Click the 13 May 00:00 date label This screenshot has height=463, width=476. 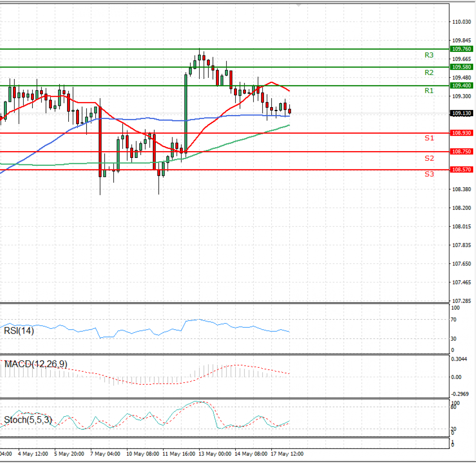pyautogui.click(x=215, y=454)
